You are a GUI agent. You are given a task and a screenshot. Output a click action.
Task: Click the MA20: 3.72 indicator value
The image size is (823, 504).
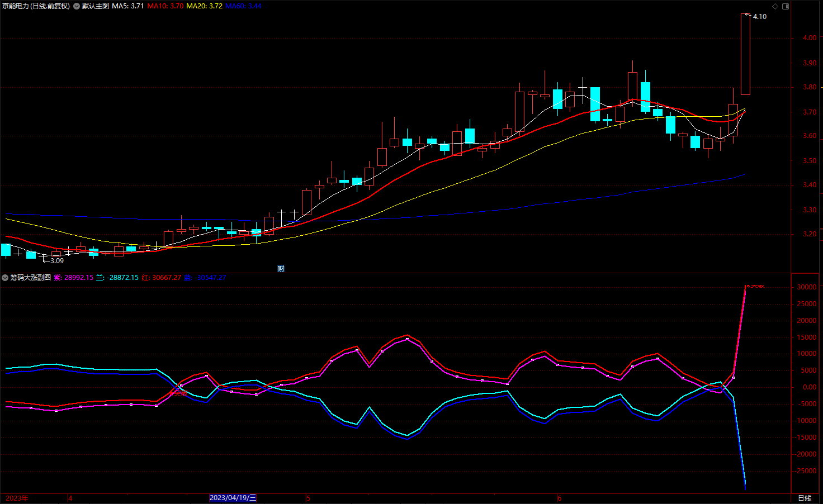[205, 6]
